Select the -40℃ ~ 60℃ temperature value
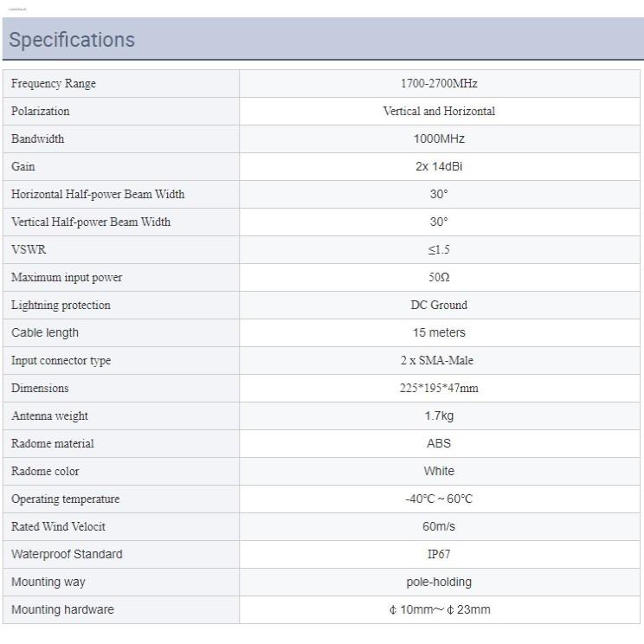Viewport: 644px width, 644px height. pyautogui.click(x=439, y=499)
